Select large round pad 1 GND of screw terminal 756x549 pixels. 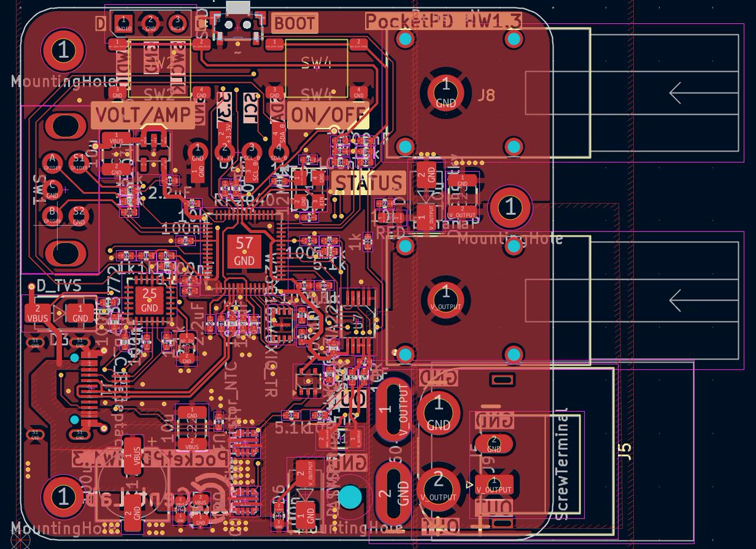pyautogui.click(x=439, y=413)
